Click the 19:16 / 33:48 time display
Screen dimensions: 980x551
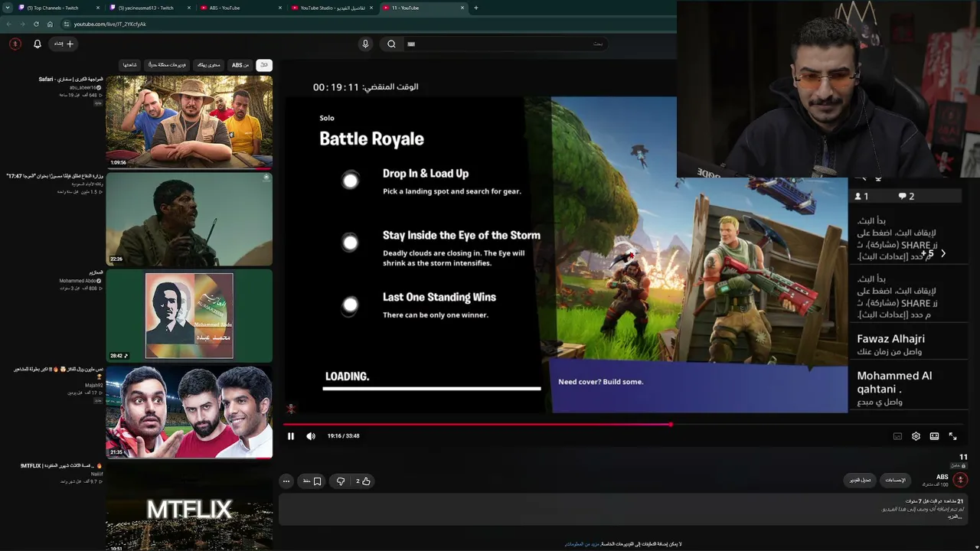pyautogui.click(x=343, y=436)
